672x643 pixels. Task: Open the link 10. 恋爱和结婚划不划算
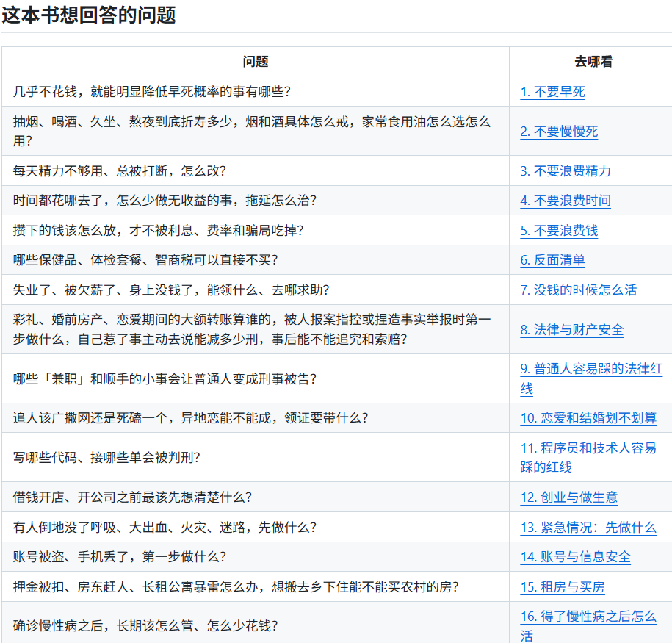tap(588, 418)
